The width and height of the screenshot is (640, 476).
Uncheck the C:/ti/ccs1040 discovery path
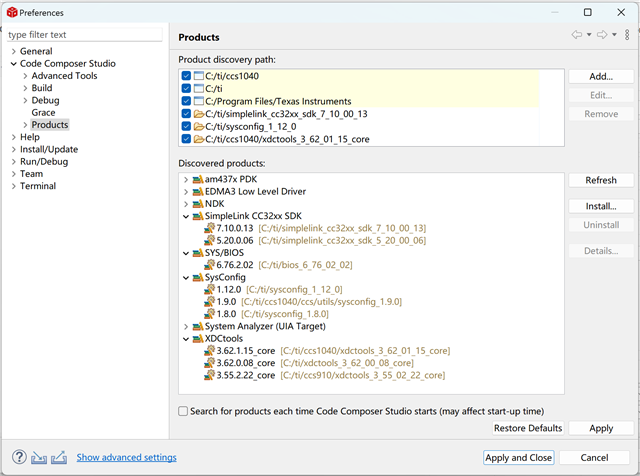187,76
